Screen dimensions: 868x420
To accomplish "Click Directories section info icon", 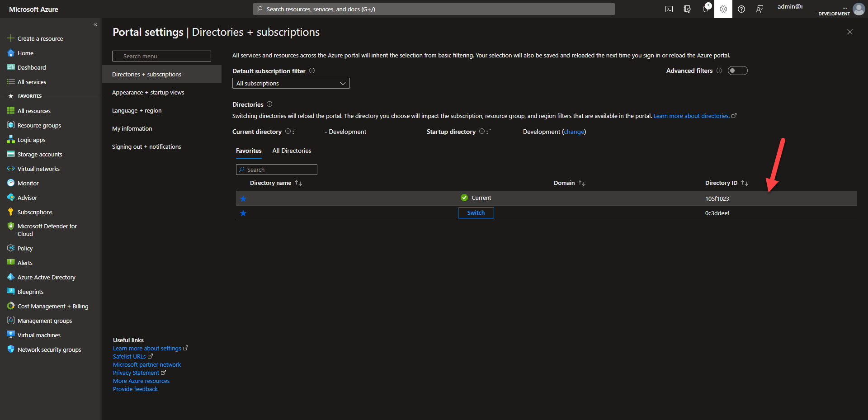I will click(269, 104).
